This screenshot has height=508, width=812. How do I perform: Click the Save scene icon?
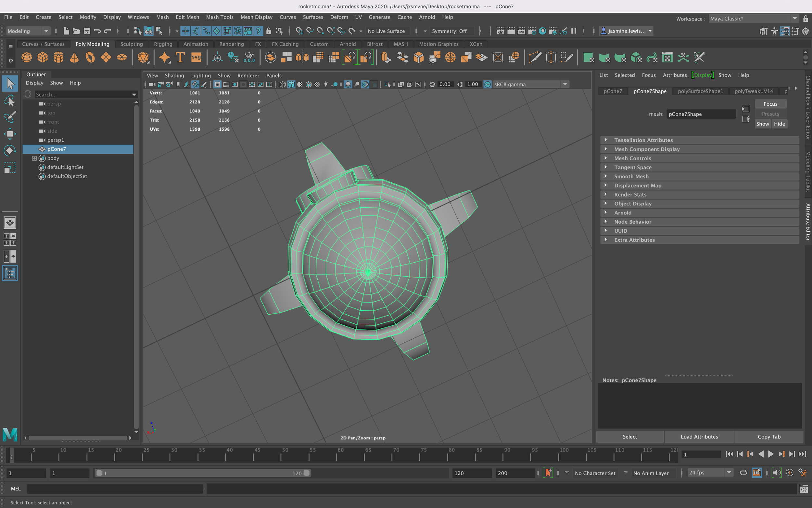click(x=87, y=31)
